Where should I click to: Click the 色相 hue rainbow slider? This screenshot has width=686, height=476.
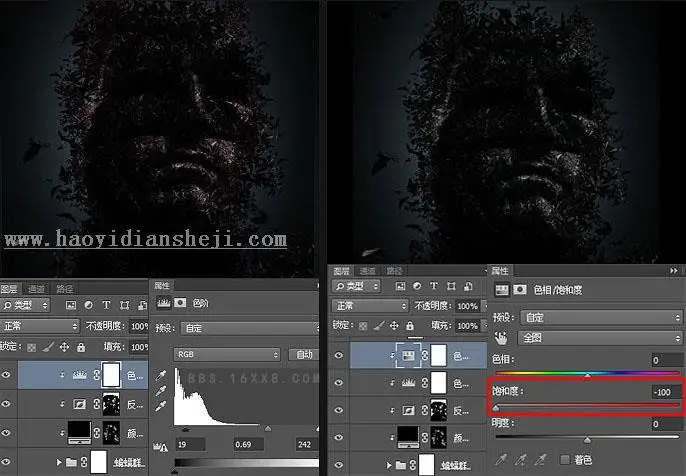(x=588, y=373)
